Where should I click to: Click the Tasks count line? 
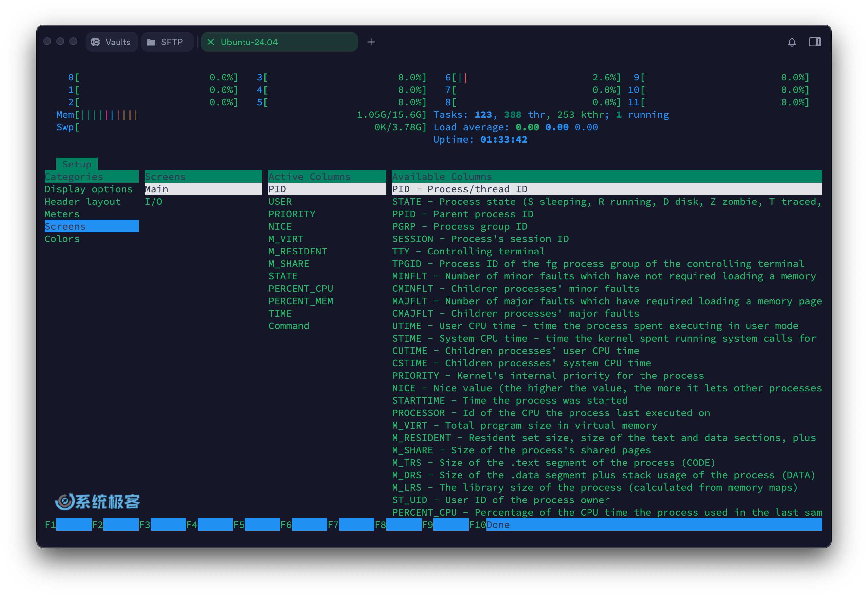(551, 115)
